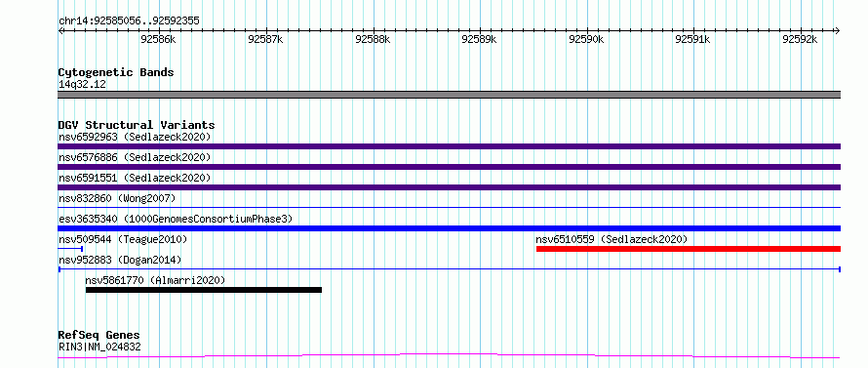Viewport: 868px width, 368px height.
Task: Click the 92589k ruler tick label
Action: coord(480,39)
